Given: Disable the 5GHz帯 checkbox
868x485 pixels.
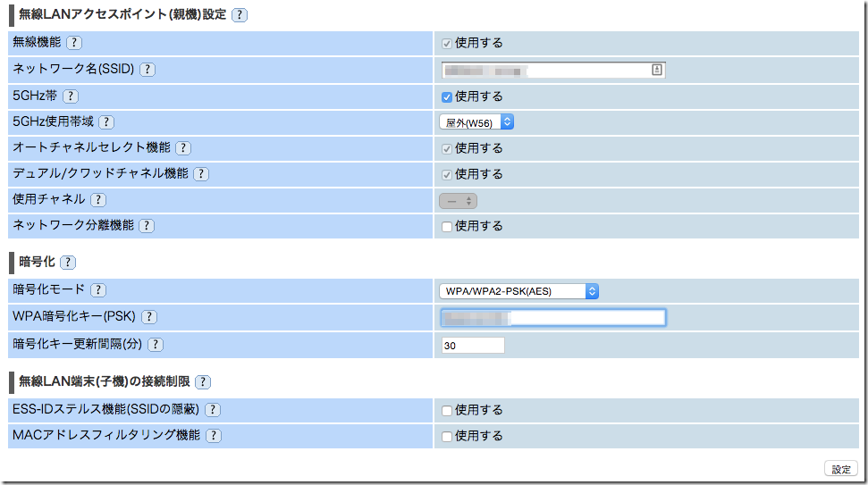Looking at the screenshot, I should pos(447,96).
